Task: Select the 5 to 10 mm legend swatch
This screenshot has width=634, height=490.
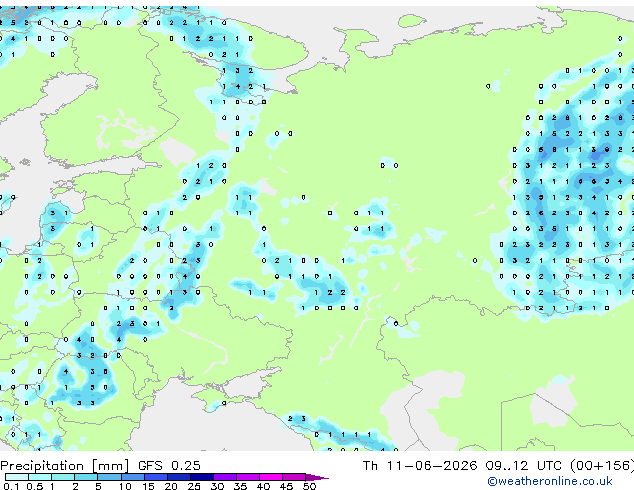Action: [109, 477]
